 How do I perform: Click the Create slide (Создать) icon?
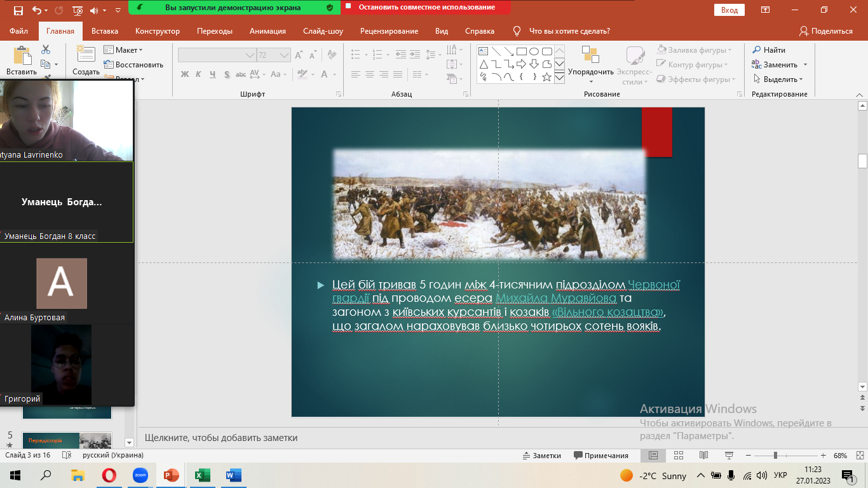[x=86, y=55]
